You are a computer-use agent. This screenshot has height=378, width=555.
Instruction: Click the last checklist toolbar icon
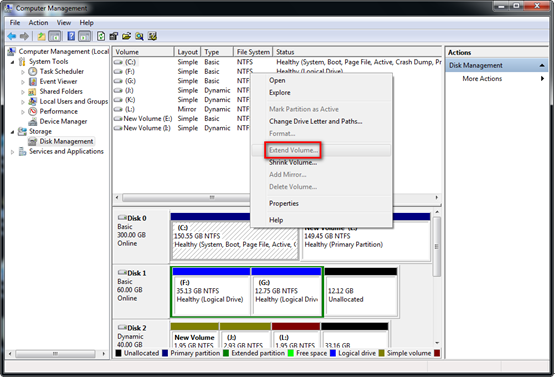click(x=153, y=36)
